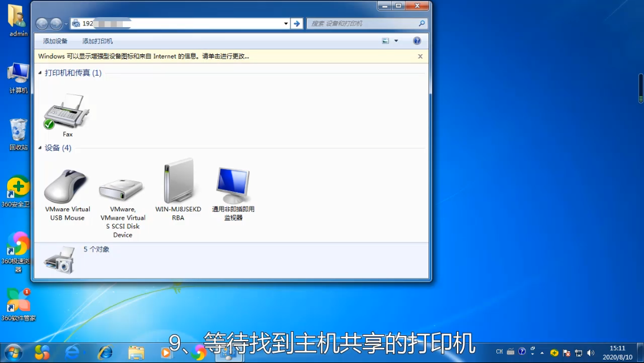Dismiss the yellow notification bar

click(420, 56)
